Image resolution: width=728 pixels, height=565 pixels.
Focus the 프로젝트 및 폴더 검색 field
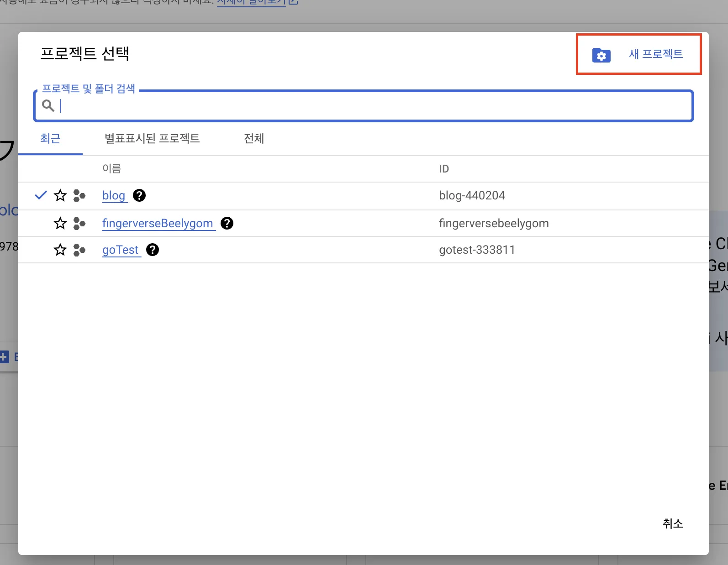[x=364, y=106]
